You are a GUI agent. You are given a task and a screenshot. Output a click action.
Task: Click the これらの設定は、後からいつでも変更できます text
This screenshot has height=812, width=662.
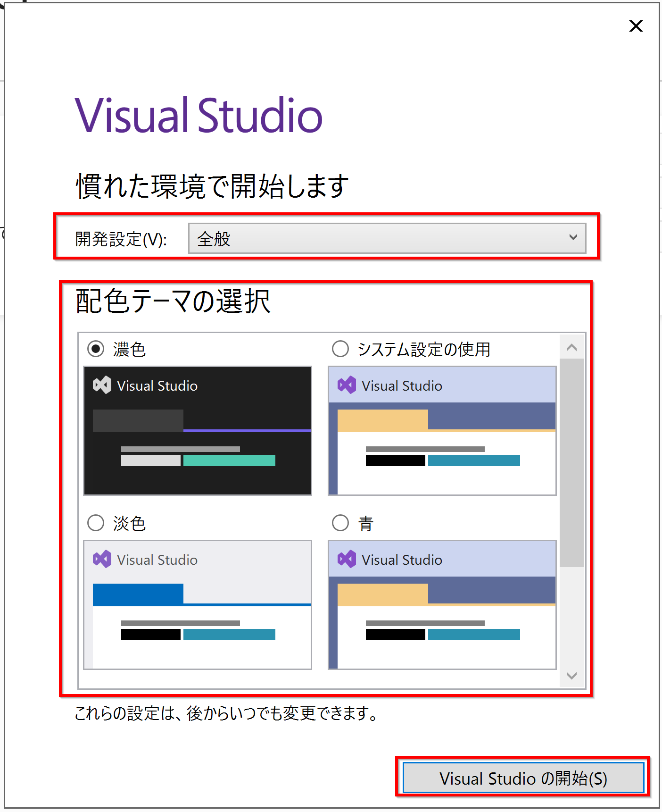[x=226, y=713]
